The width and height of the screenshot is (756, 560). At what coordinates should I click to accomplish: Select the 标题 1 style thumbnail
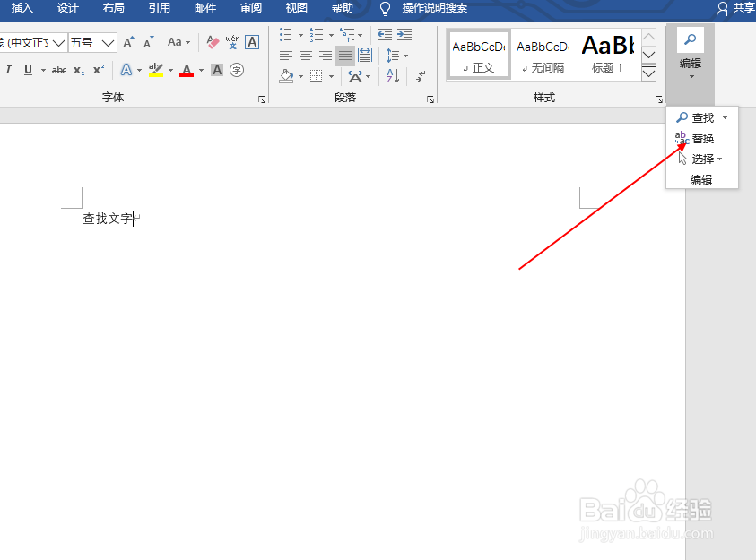(607, 55)
